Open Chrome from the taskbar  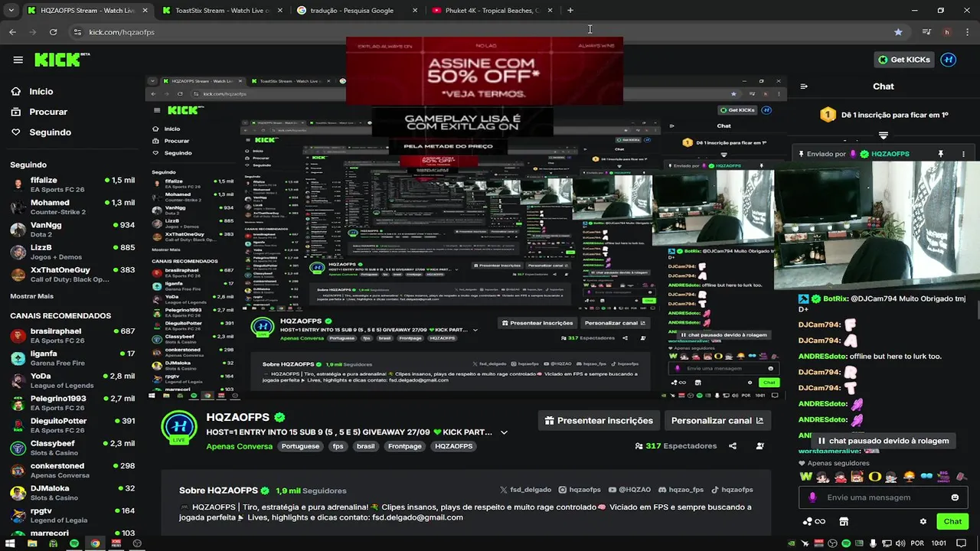[x=95, y=543]
